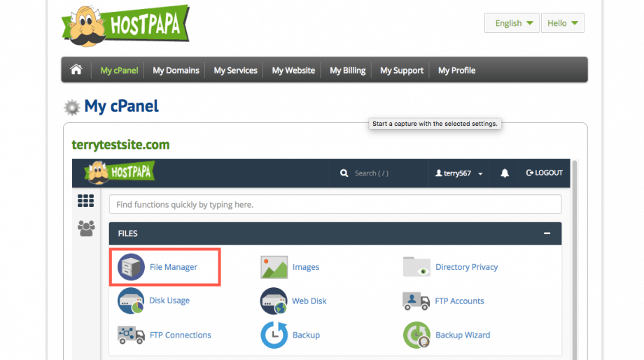The height and width of the screenshot is (360, 644).
Task: Open the Images link
Action: [306, 267]
